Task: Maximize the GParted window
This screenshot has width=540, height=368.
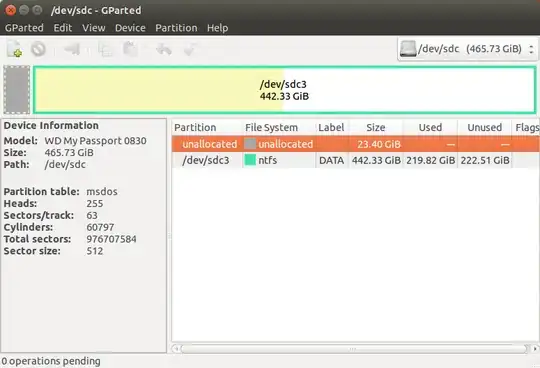Action: pyautogui.click(x=37, y=10)
